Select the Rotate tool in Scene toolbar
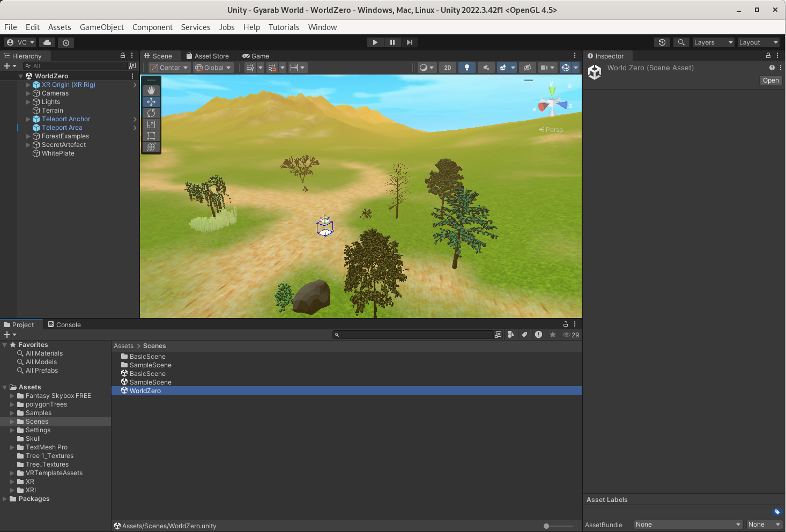Image resolution: width=786 pixels, height=532 pixels. [x=151, y=113]
